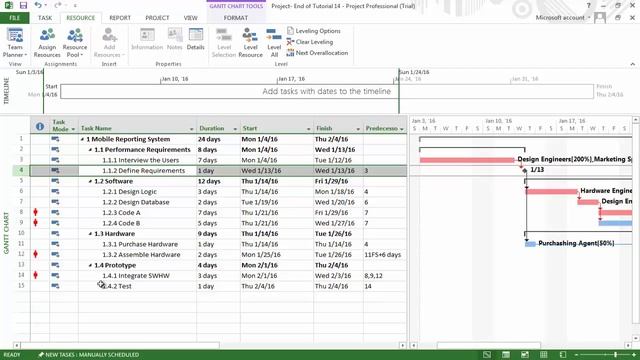Collapse the 1.3 Hardware group
The width and height of the screenshot is (640, 360).
pos(91,234)
